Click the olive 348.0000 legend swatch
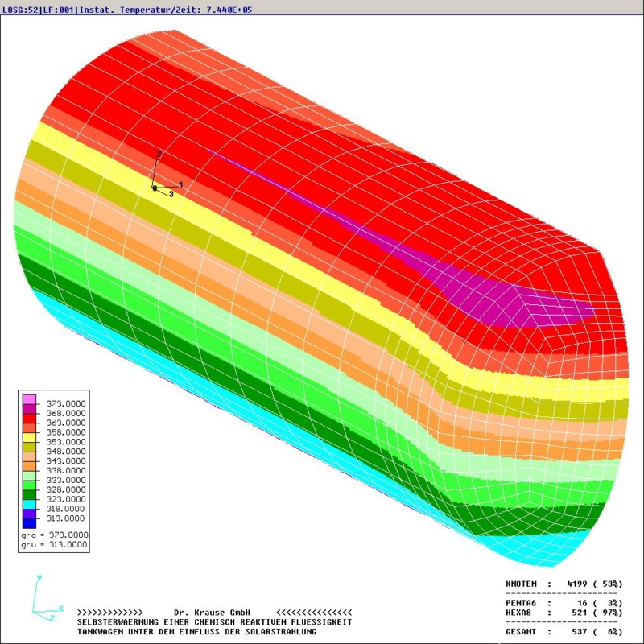The image size is (644, 644). (29, 447)
